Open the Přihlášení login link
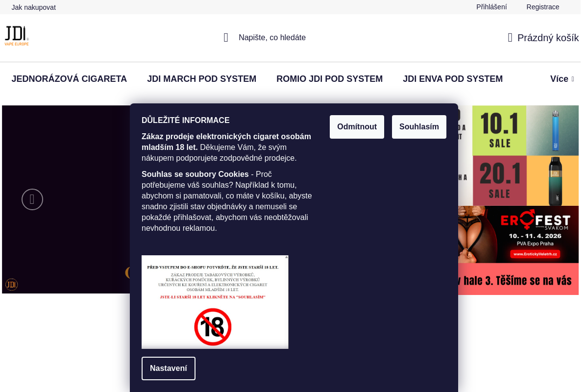The height and width of the screenshot is (392, 588). point(491,7)
